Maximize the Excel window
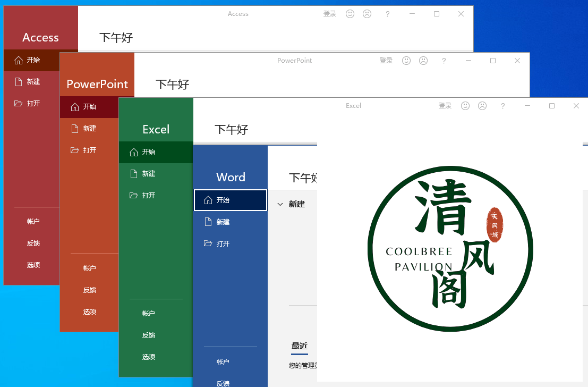The height and width of the screenshot is (387, 588). pyautogui.click(x=552, y=106)
